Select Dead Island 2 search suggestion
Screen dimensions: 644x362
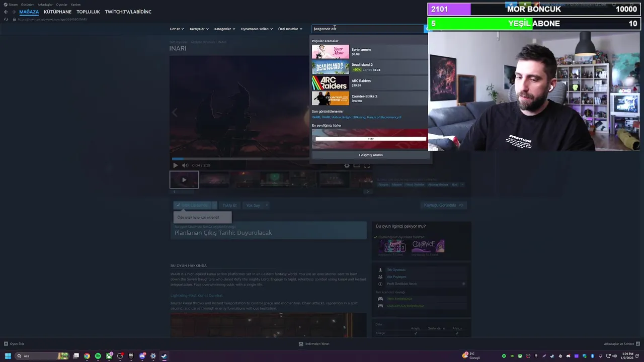(x=369, y=67)
